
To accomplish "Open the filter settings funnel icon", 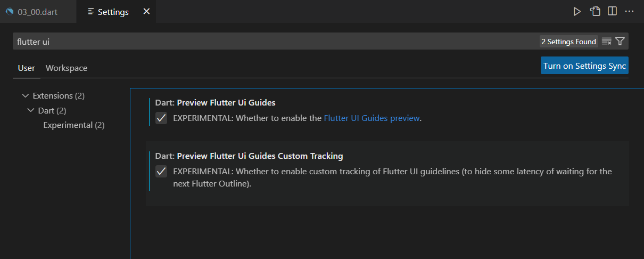I will pyautogui.click(x=620, y=42).
